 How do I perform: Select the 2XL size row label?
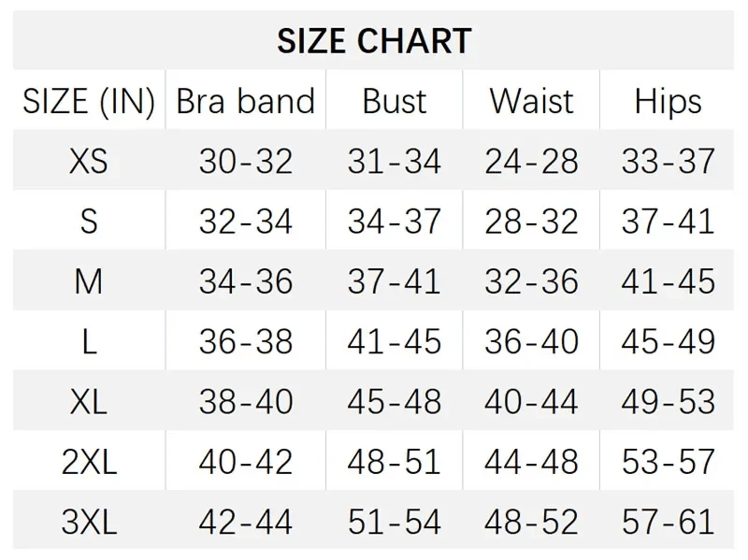(89, 462)
